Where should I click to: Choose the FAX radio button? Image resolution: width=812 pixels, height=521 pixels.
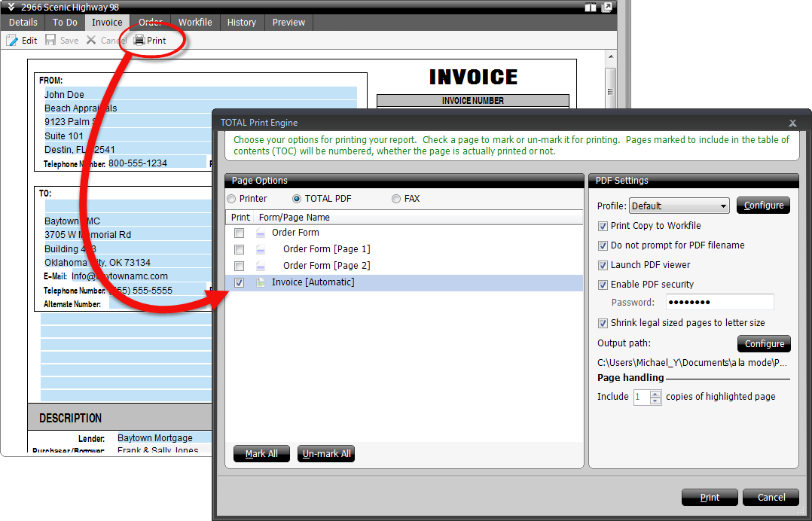point(396,199)
